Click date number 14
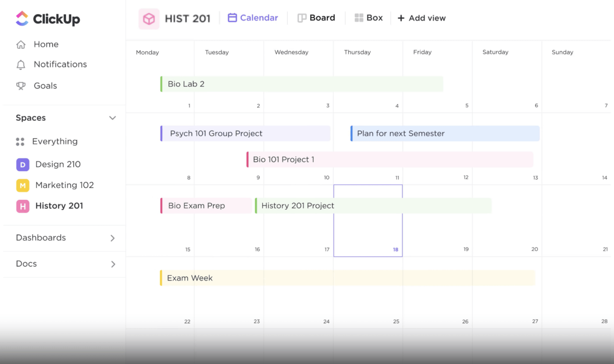The image size is (614, 364). (x=605, y=178)
